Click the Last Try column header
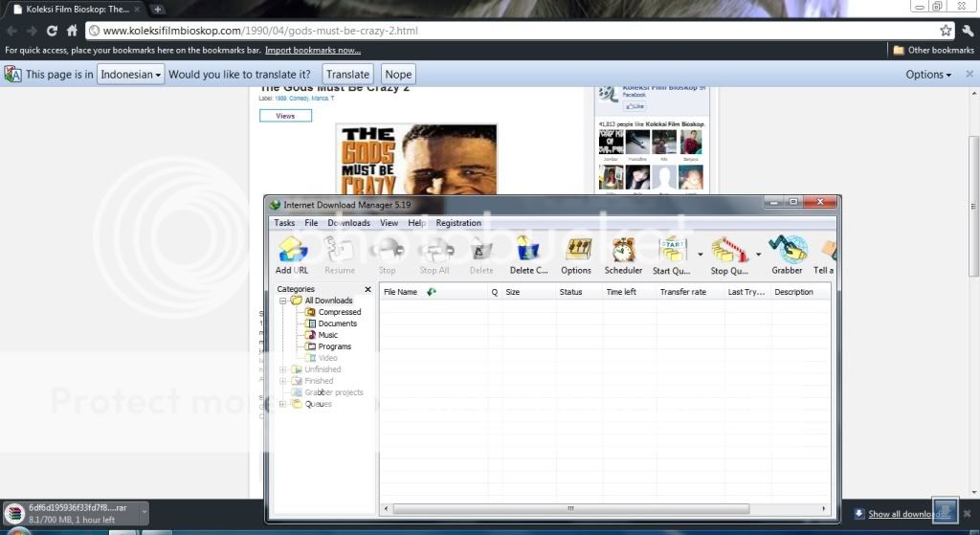 click(746, 292)
